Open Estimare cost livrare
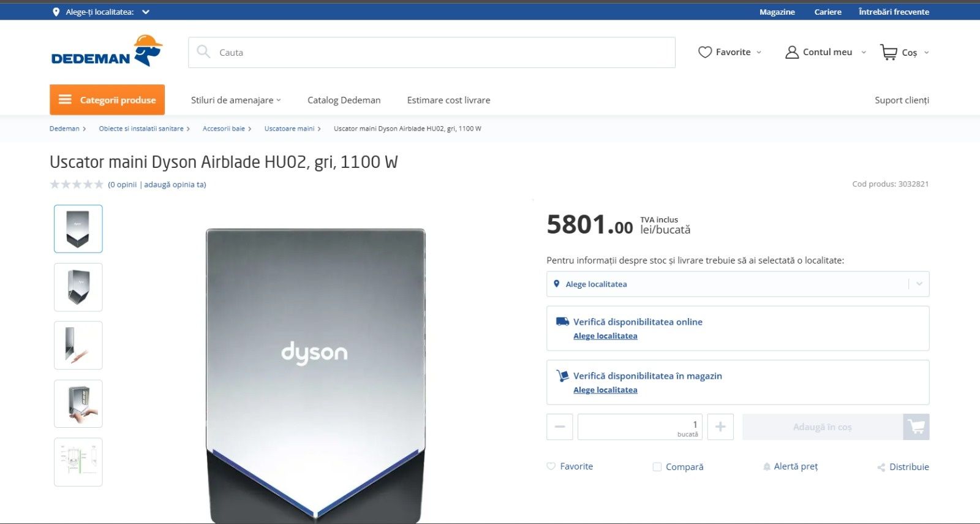The image size is (980, 524). [x=448, y=100]
